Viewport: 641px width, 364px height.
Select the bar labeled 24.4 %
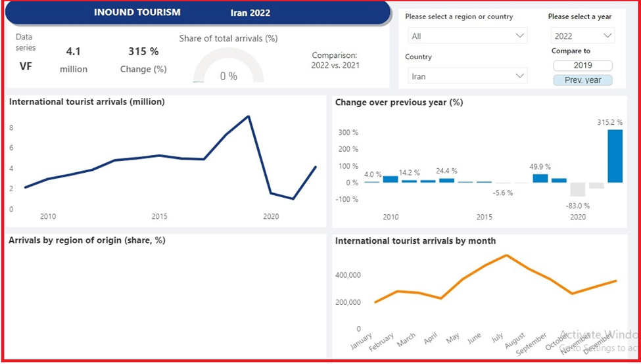pyautogui.click(x=447, y=180)
